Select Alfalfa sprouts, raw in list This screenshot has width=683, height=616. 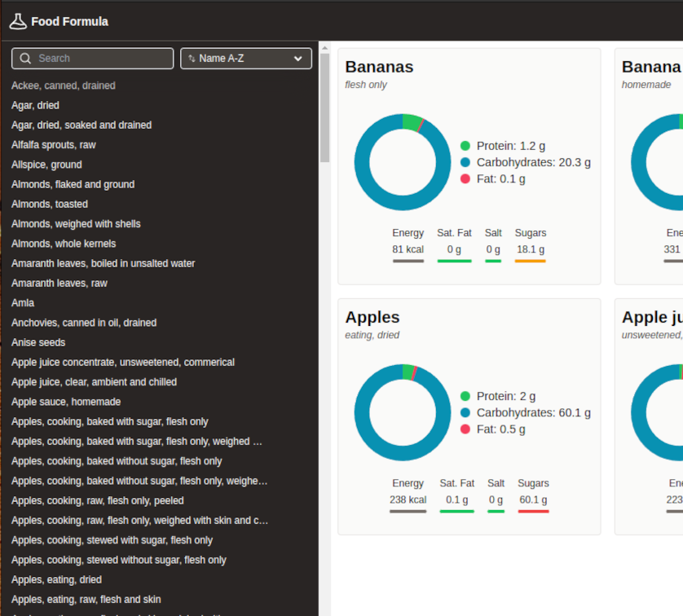coord(54,145)
